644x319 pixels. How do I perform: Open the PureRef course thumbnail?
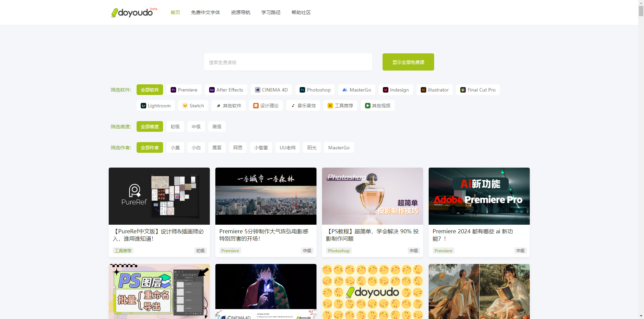(x=159, y=196)
